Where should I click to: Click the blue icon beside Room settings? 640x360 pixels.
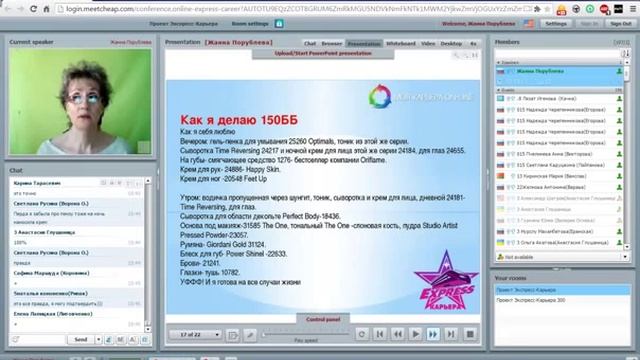point(279,24)
